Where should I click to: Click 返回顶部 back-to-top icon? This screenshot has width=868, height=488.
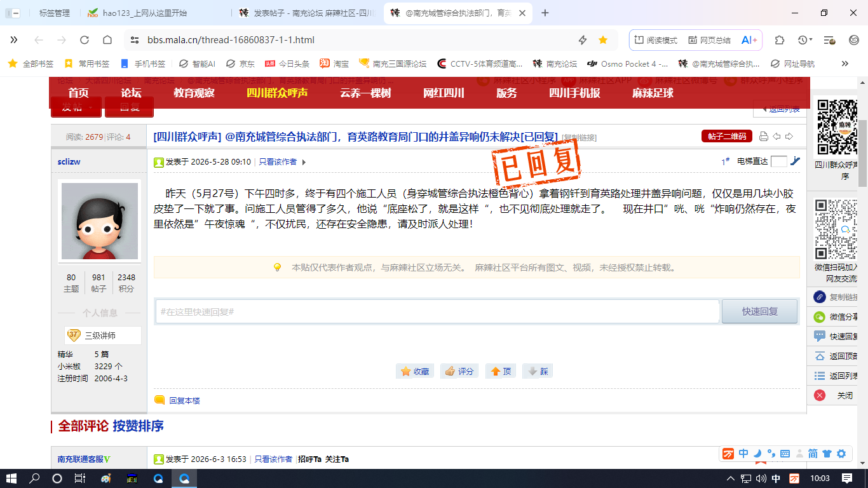click(820, 356)
